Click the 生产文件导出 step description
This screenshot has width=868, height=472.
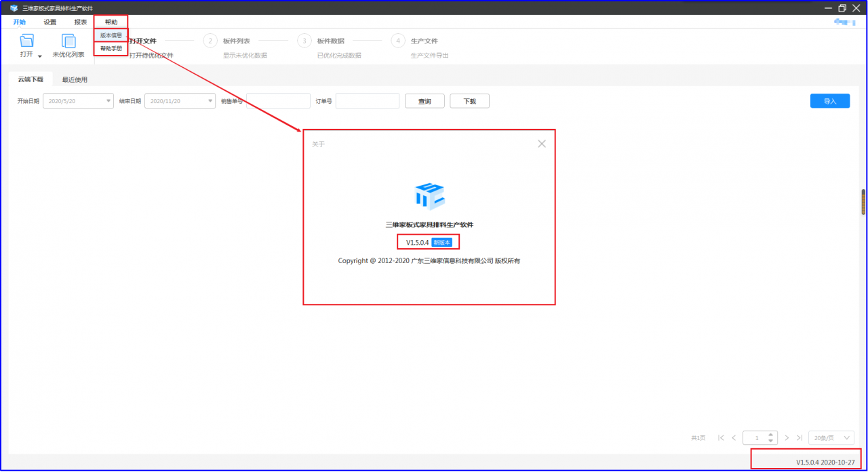[430, 56]
